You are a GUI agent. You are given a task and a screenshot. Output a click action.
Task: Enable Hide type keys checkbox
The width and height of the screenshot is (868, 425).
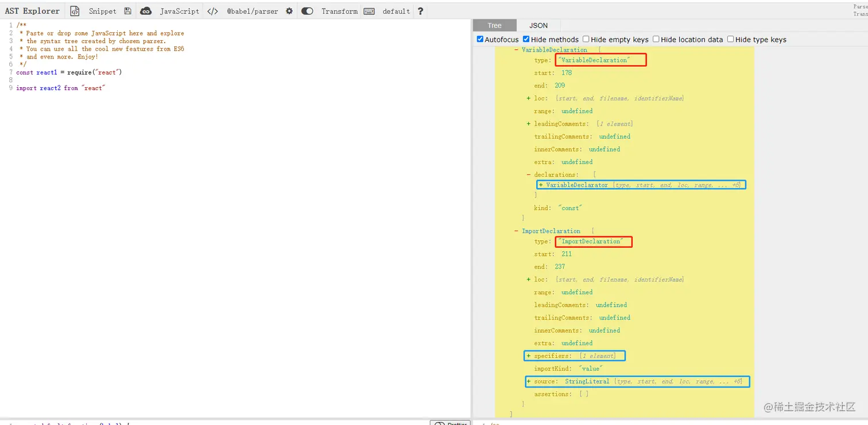click(x=731, y=40)
